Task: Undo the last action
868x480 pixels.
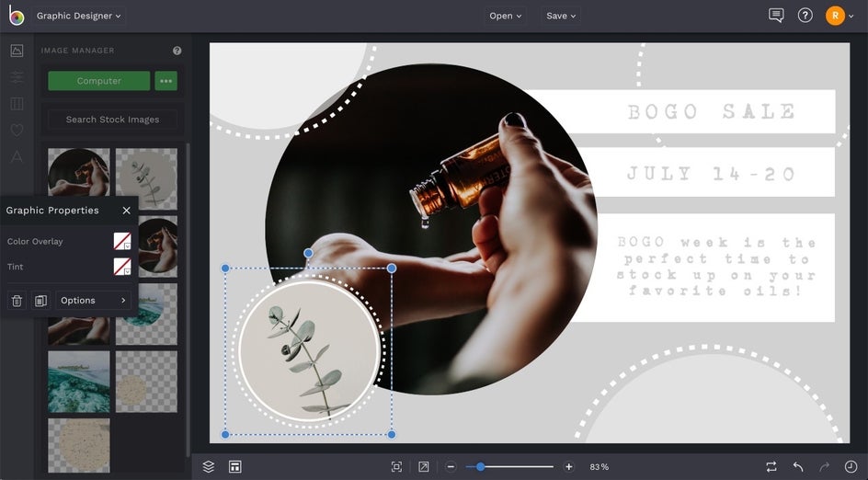Action: (798, 467)
